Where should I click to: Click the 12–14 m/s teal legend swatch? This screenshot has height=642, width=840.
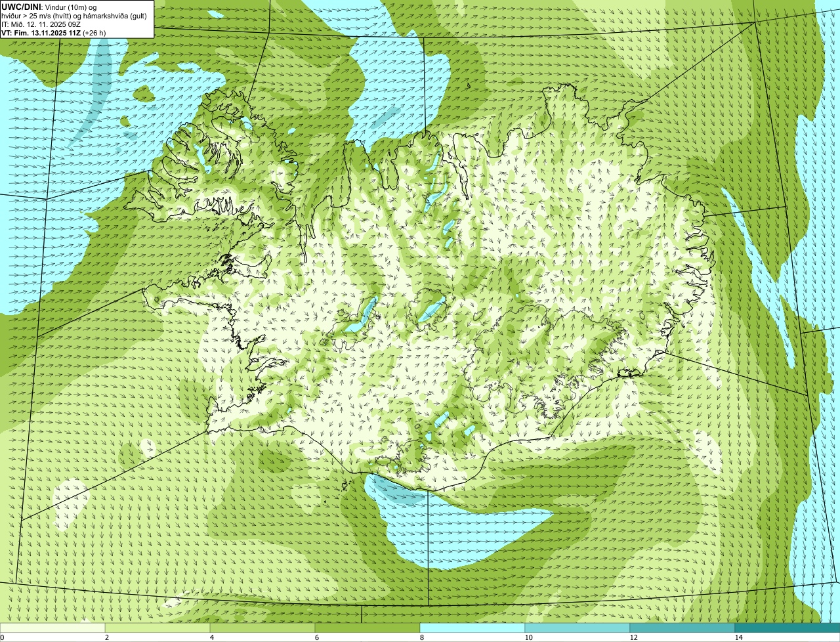[x=682, y=628]
